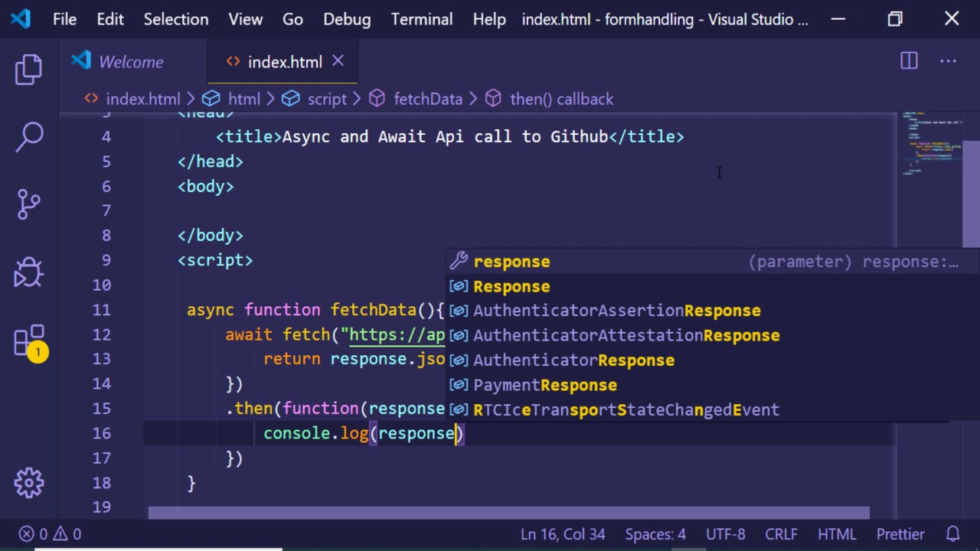The image size is (980, 551).
Task: Click the horizontal scrollbar under the editor
Action: 508,513
